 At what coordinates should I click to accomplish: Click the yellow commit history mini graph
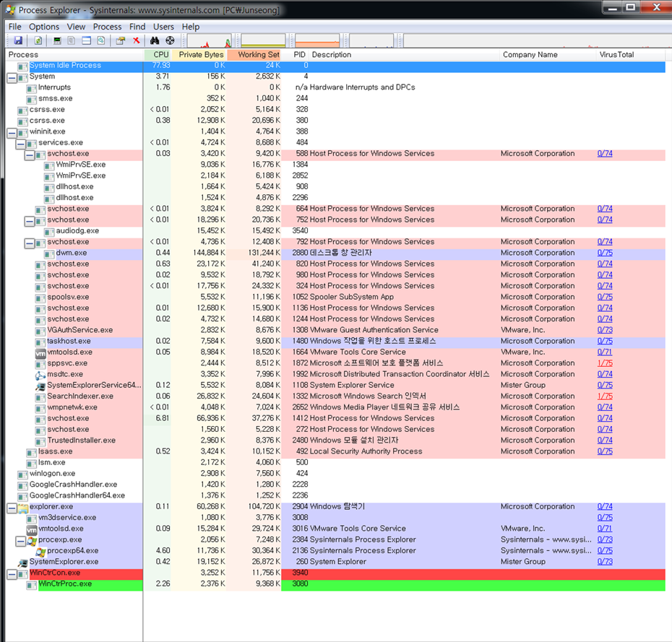coord(263,40)
